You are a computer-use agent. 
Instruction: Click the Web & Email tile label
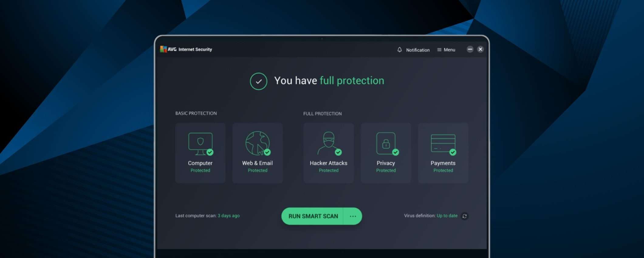(x=257, y=163)
